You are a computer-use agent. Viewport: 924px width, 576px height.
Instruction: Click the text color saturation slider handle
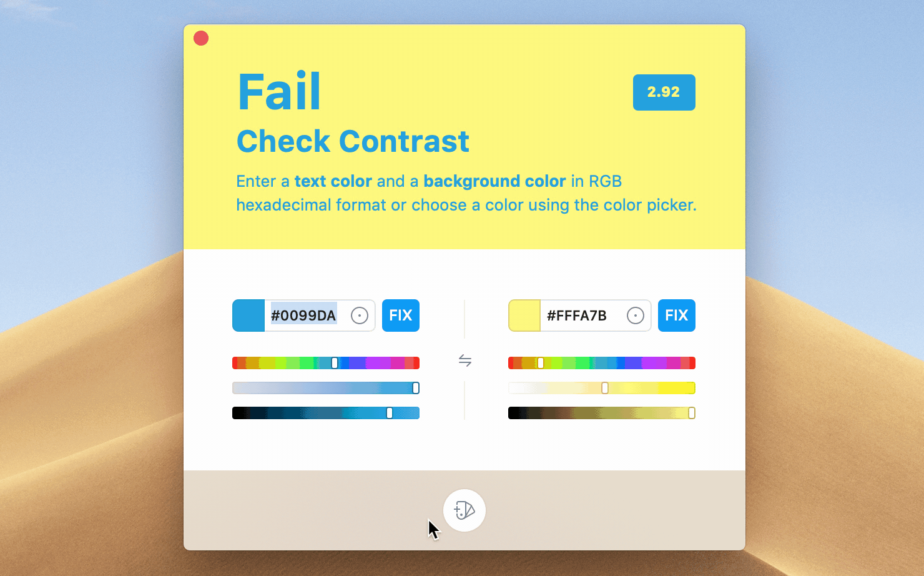tap(416, 388)
